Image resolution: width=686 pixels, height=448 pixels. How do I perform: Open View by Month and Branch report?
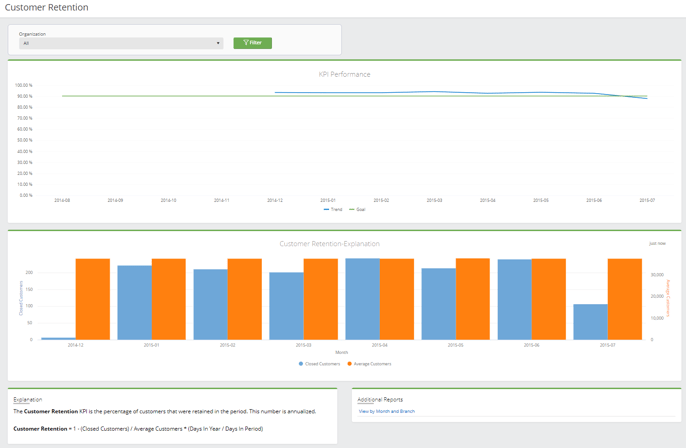click(386, 411)
